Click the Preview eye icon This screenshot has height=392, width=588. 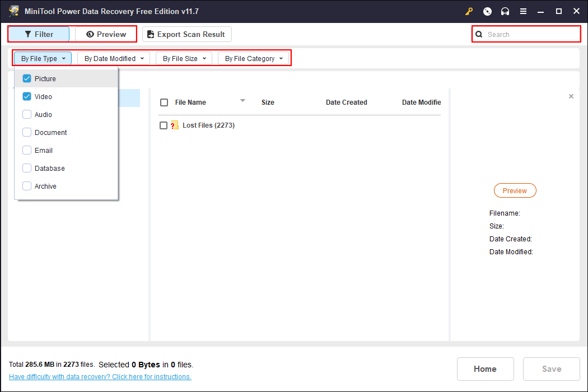[x=91, y=34]
